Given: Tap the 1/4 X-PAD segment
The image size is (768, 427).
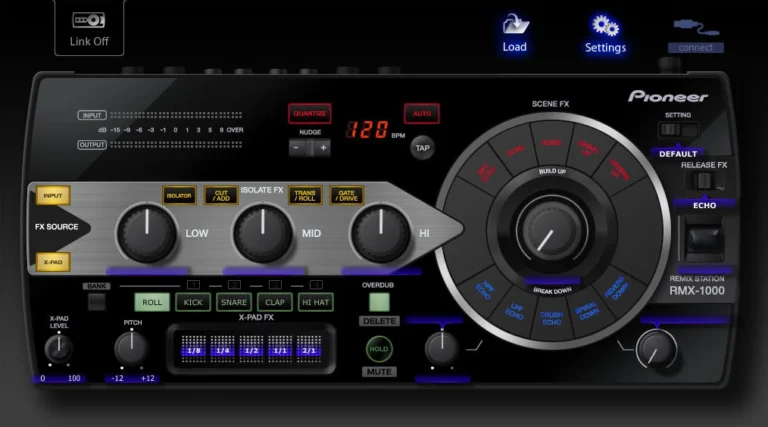Looking at the screenshot, I should (223, 349).
